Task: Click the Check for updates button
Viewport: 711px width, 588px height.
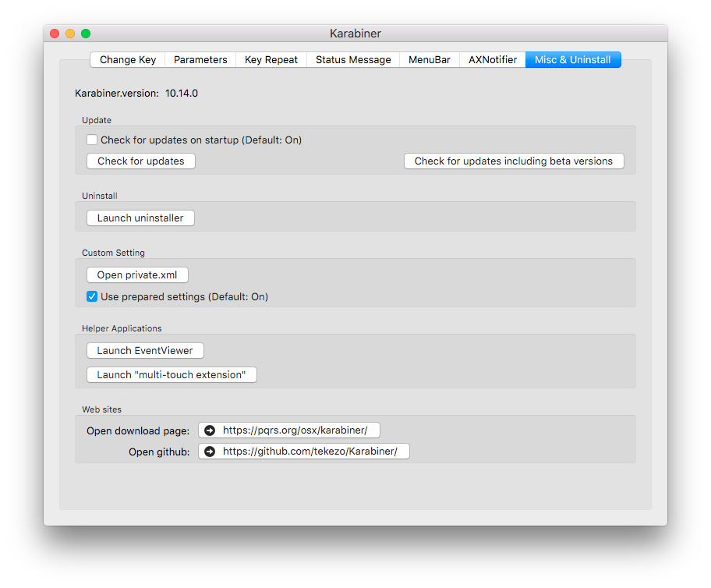Action: click(141, 161)
